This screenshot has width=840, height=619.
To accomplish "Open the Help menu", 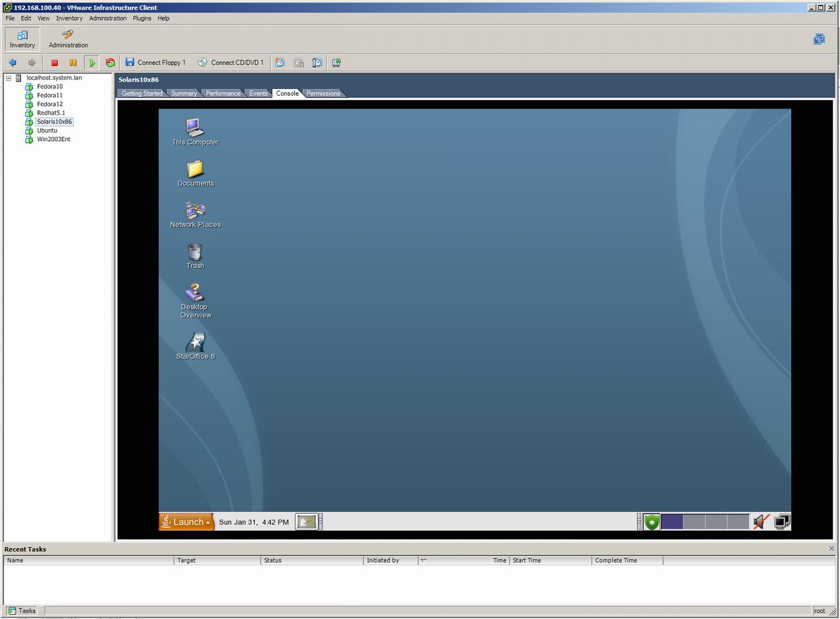I will pos(163,18).
